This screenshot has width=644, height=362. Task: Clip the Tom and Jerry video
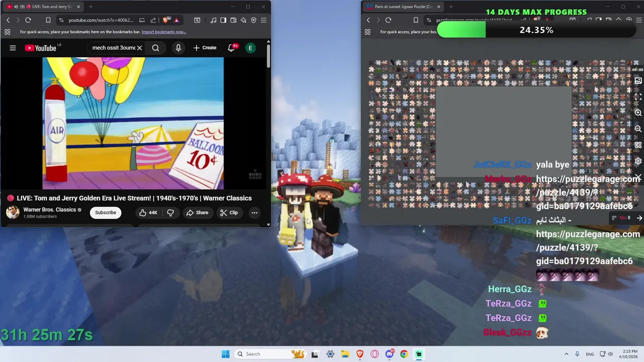[x=229, y=213]
